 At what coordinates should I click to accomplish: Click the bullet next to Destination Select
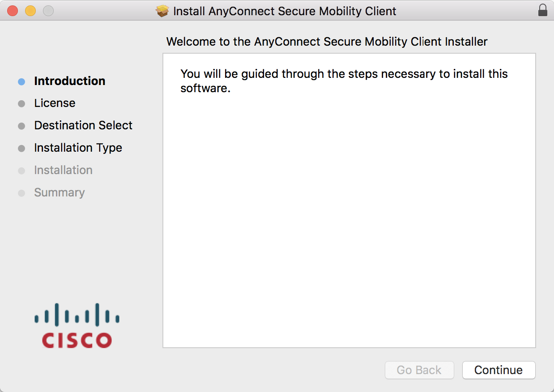(x=21, y=126)
